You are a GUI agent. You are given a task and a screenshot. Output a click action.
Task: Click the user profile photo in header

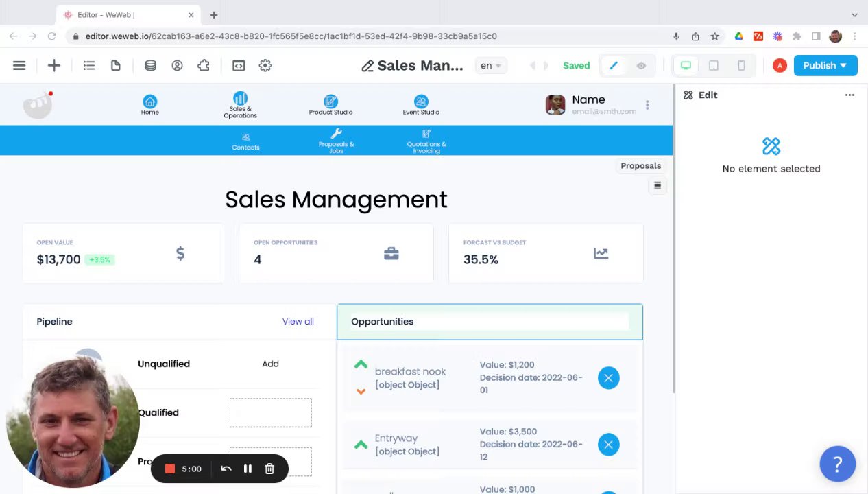[555, 105]
